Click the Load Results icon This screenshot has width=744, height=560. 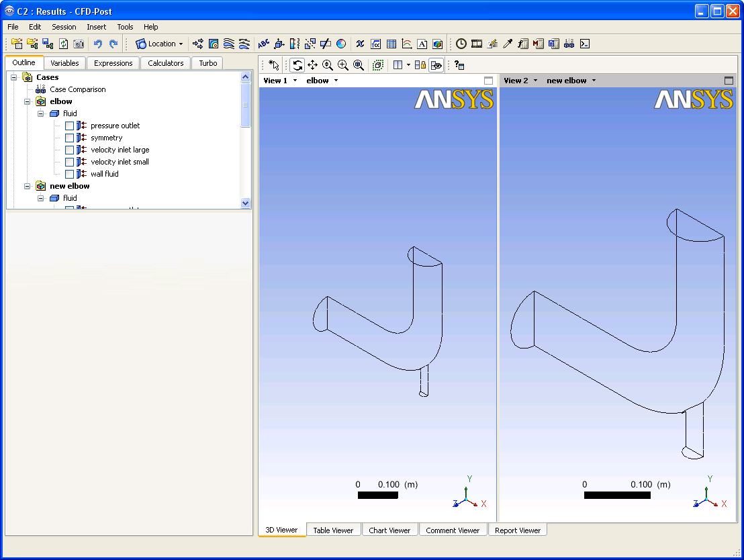click(17, 44)
